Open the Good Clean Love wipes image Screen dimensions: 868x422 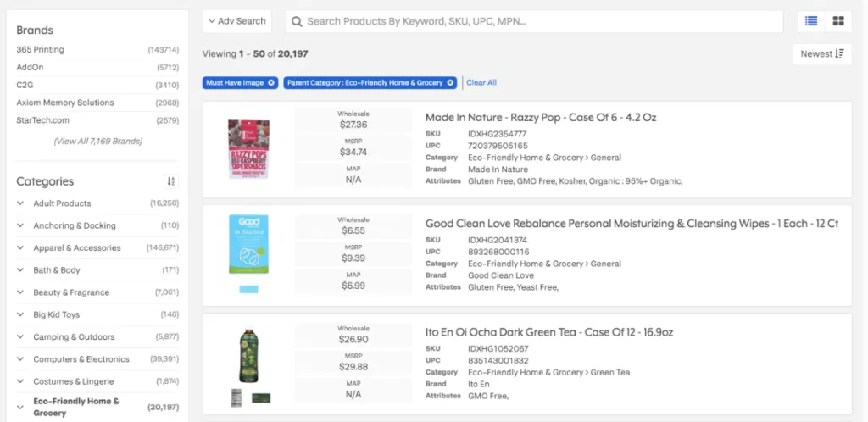248,244
